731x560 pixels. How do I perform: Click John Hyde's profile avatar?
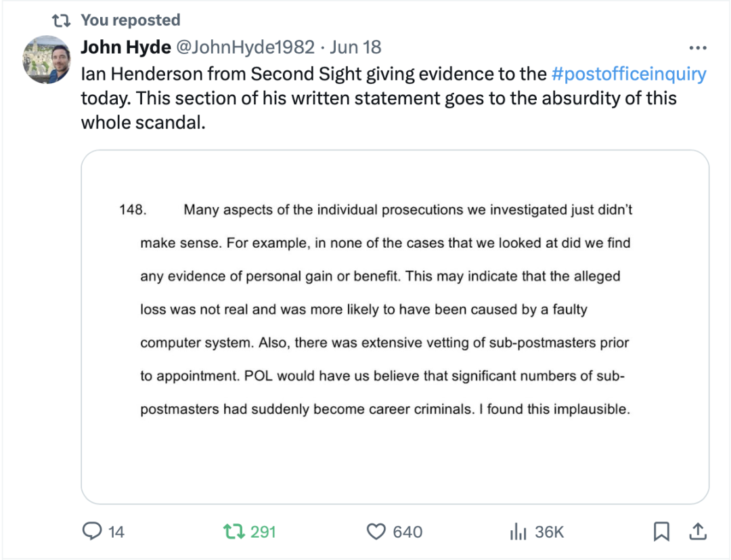pos(47,60)
